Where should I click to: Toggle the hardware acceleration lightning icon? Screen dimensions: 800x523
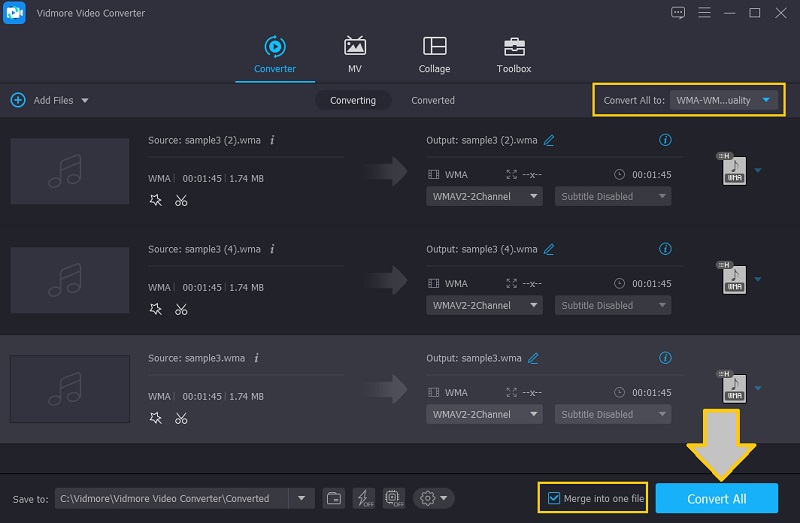coord(363,498)
